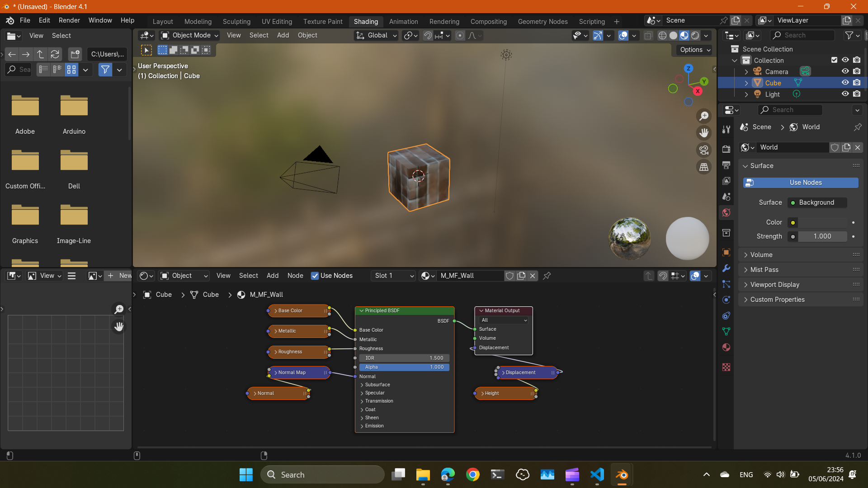Expand the Volume panel
Viewport: 868px width, 488px height.
[761, 255]
